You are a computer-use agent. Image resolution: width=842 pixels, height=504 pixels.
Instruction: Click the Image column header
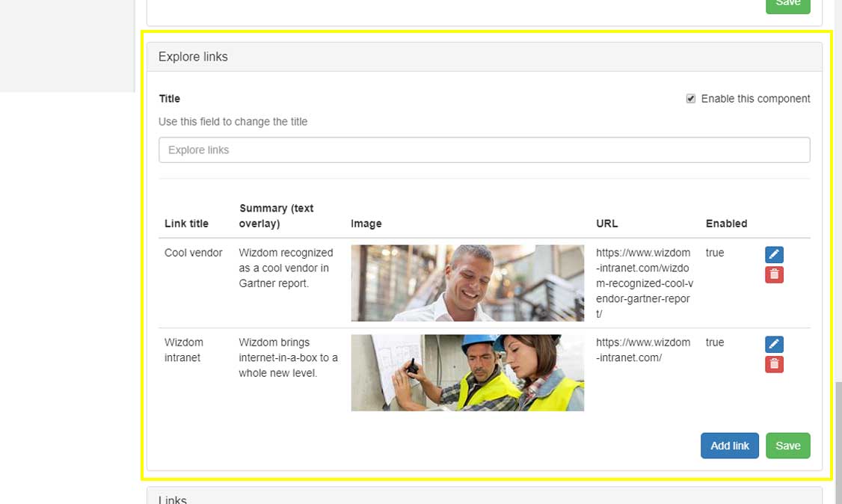(366, 224)
